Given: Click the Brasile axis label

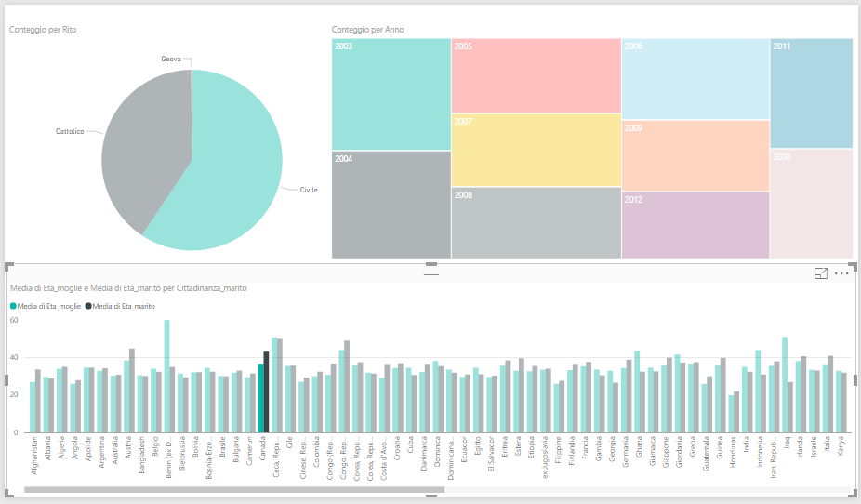Looking at the screenshot, I should [222, 448].
